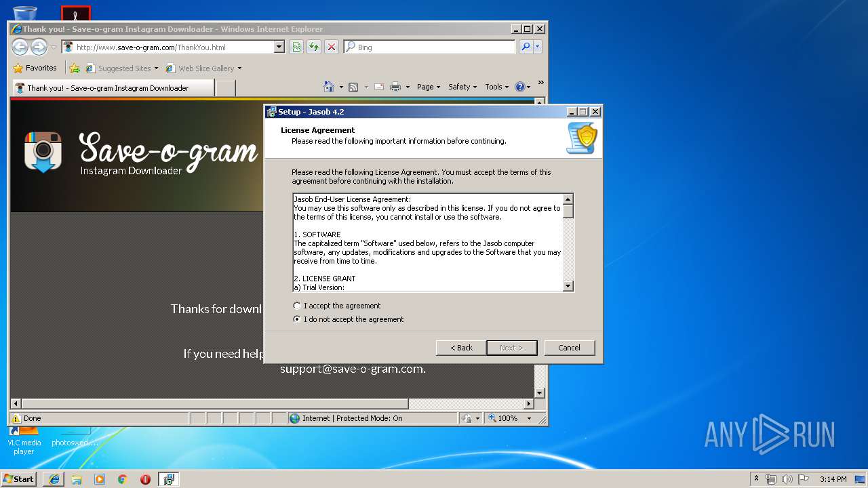The width and height of the screenshot is (868, 488).
Task: Click license text scrollbar up arrow
Action: (568, 199)
